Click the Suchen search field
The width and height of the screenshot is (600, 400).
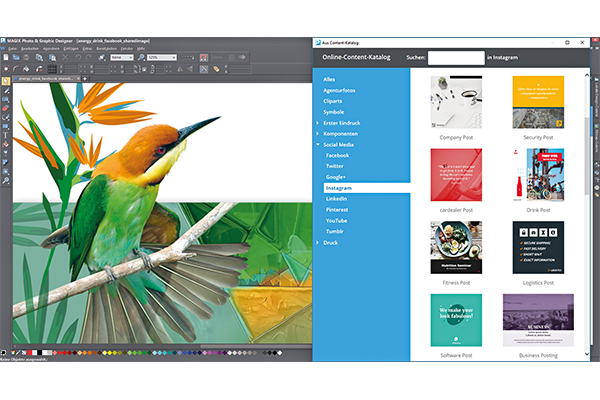(x=455, y=59)
